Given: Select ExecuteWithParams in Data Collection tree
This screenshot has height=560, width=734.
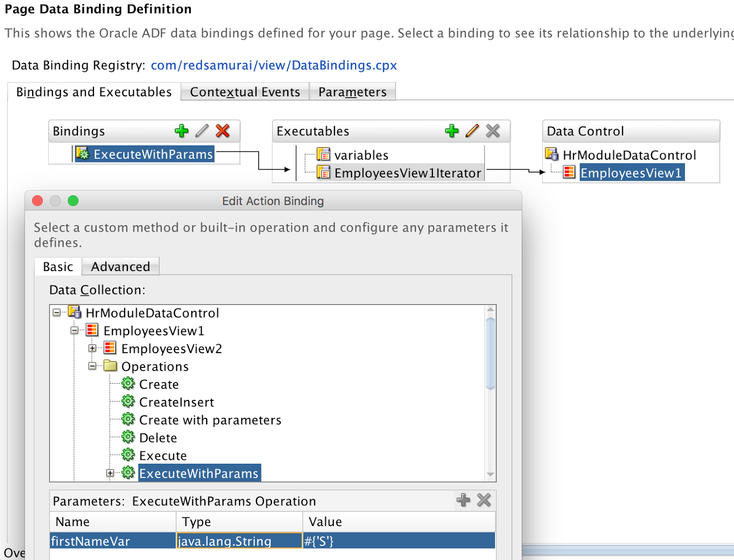Looking at the screenshot, I should point(199,473).
